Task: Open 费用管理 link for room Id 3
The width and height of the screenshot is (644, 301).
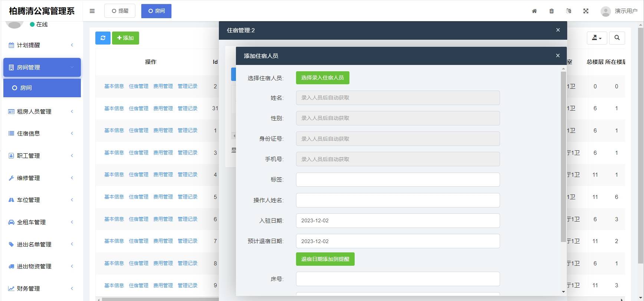Action: point(163,153)
